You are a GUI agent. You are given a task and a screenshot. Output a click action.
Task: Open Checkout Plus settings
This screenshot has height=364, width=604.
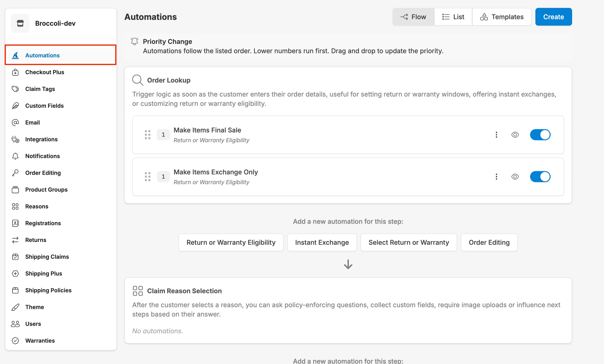click(44, 72)
